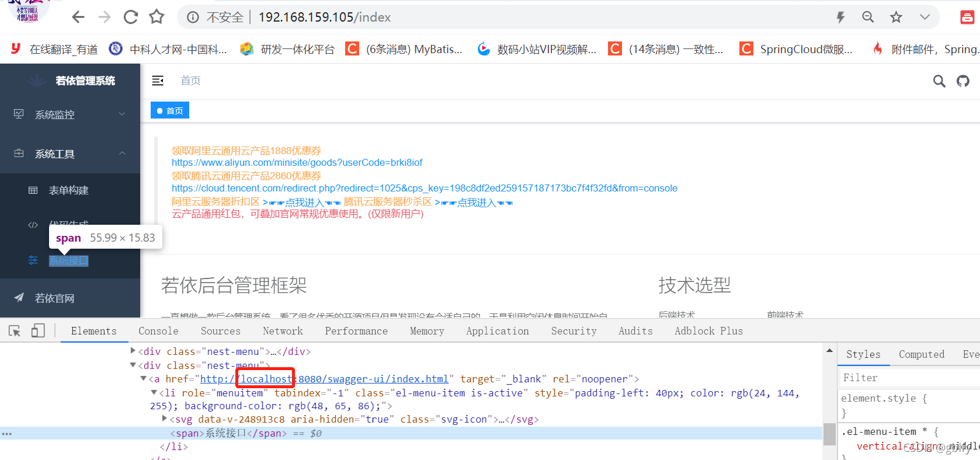Image resolution: width=980 pixels, height=460 pixels.
Task: Switch to the Console tab
Action: pos(158,331)
